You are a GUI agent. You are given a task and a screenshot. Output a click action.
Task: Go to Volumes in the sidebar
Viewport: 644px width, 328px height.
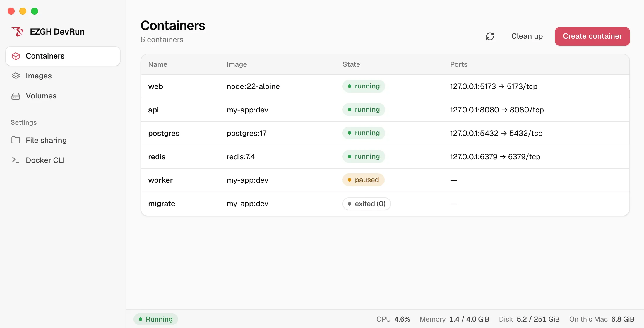pyautogui.click(x=63, y=96)
